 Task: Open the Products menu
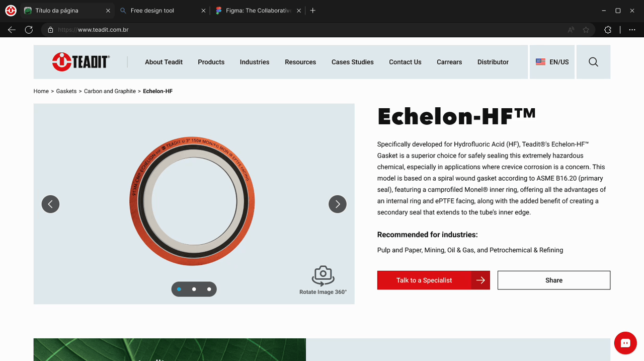coord(211,62)
